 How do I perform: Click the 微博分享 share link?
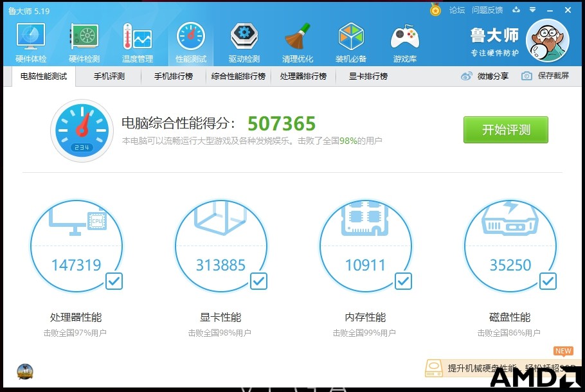pos(493,76)
